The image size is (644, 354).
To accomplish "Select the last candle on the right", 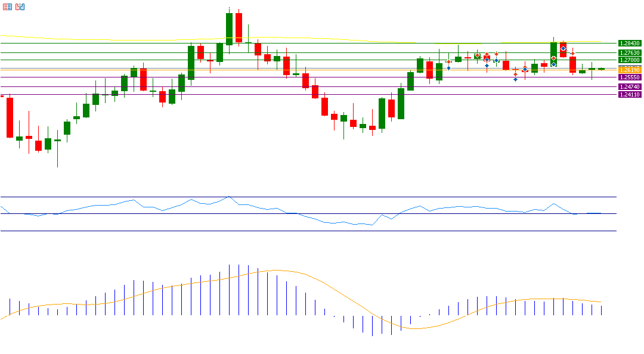I will (601, 69).
